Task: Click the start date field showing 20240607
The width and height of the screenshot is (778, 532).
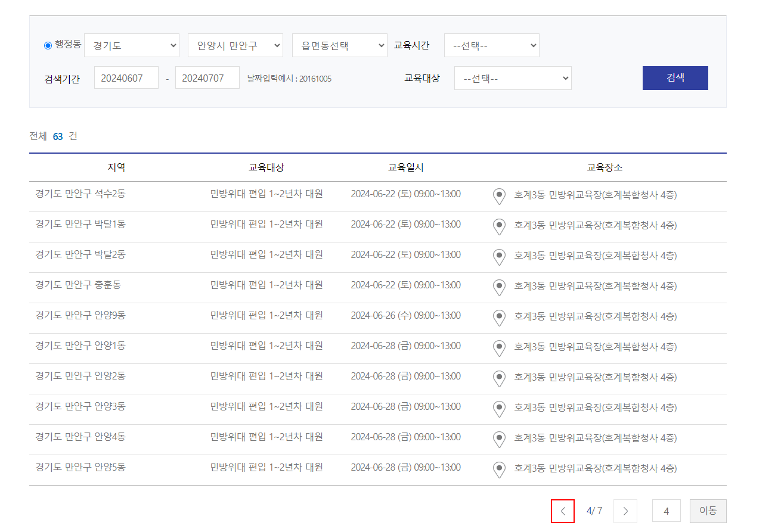Action: click(x=126, y=77)
